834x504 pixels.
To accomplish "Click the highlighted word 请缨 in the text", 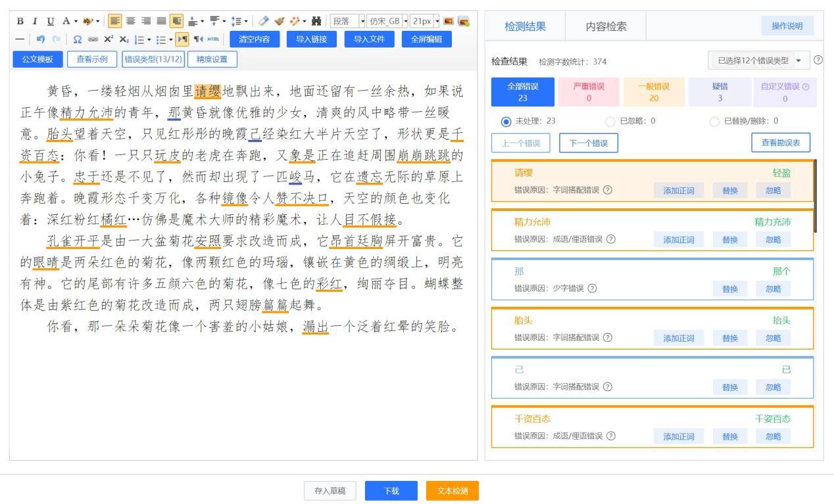I will point(208,91).
